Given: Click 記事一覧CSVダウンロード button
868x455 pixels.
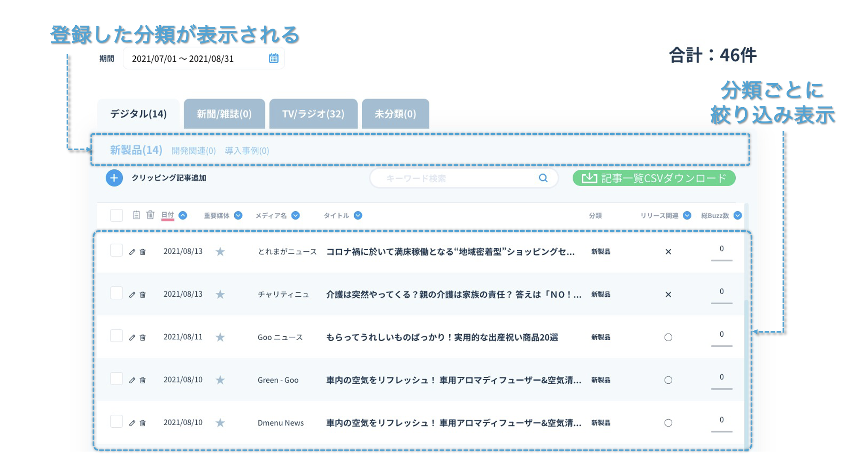Looking at the screenshot, I should pyautogui.click(x=654, y=178).
